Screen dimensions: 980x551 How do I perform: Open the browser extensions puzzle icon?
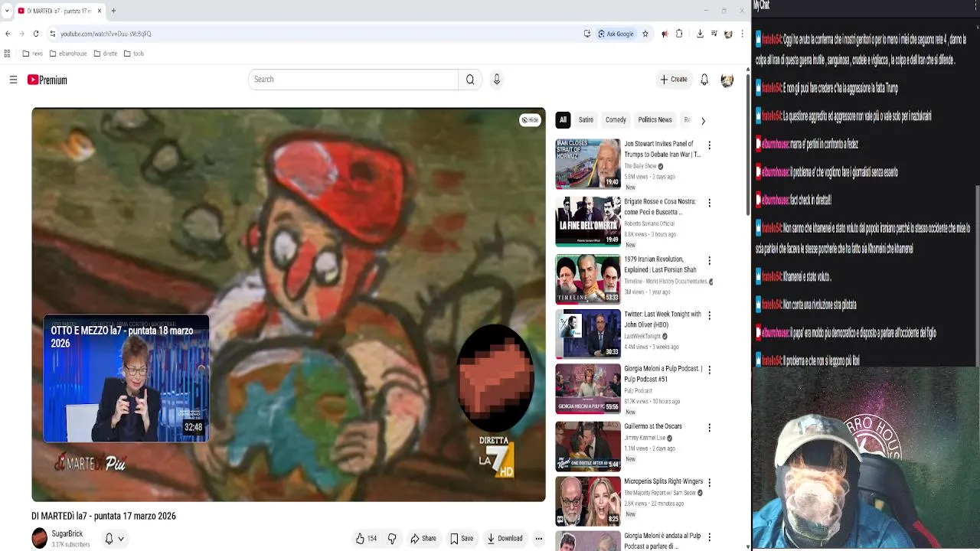(x=679, y=34)
